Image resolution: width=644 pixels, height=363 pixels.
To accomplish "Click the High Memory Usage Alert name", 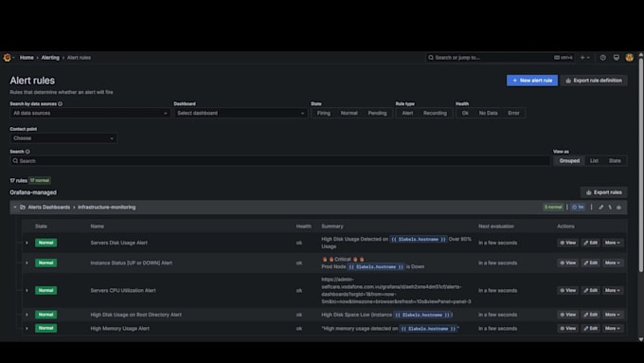I will pyautogui.click(x=120, y=329).
